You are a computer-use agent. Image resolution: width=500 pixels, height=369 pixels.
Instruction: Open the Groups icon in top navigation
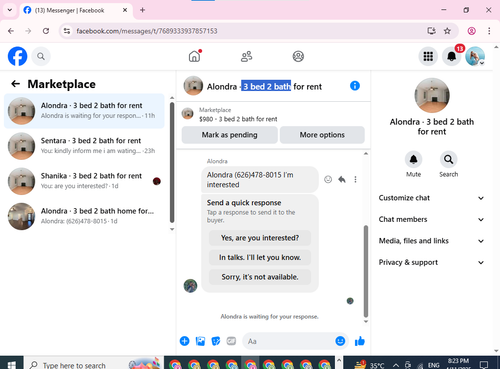[298, 56]
